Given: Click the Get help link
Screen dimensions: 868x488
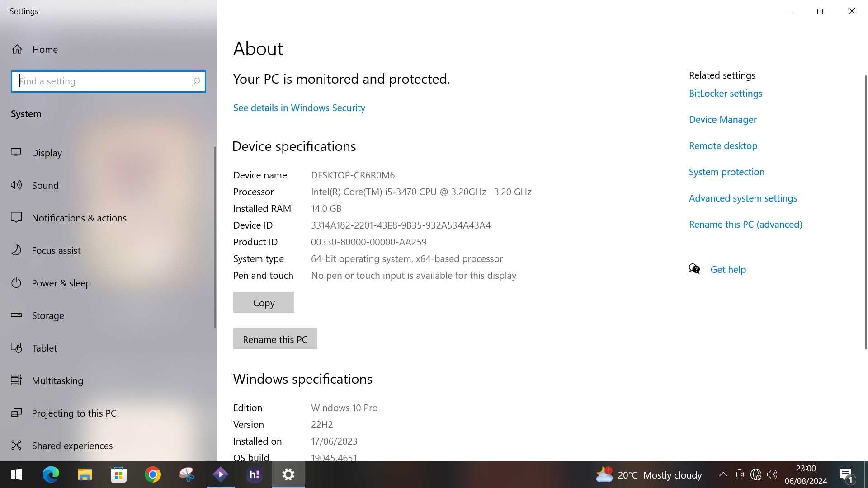Looking at the screenshot, I should 728,269.
